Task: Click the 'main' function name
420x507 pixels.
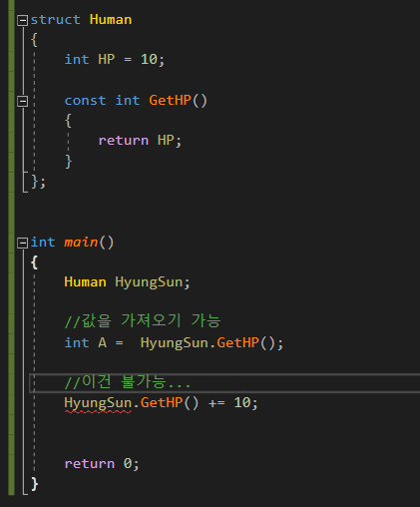Action: (x=81, y=243)
